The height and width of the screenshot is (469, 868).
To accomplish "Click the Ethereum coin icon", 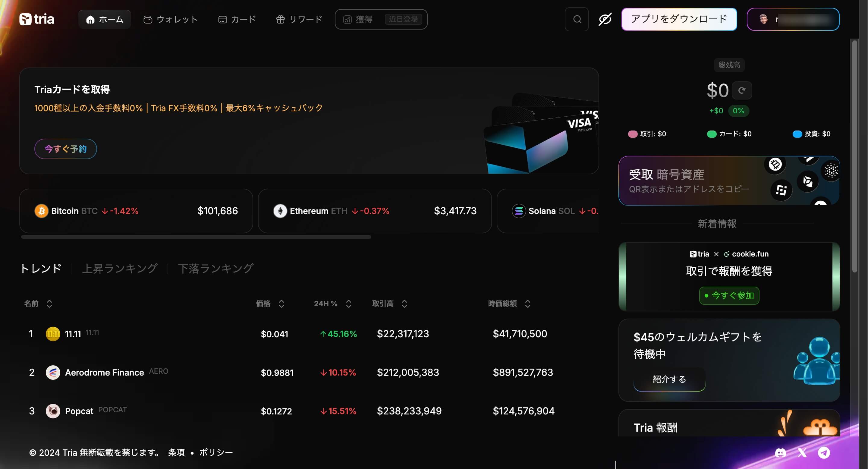I will pos(280,211).
